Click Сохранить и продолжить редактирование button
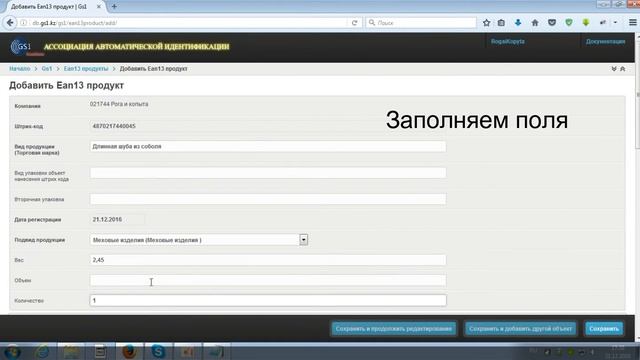Image resolution: width=640 pixels, height=360 pixels. click(393, 329)
